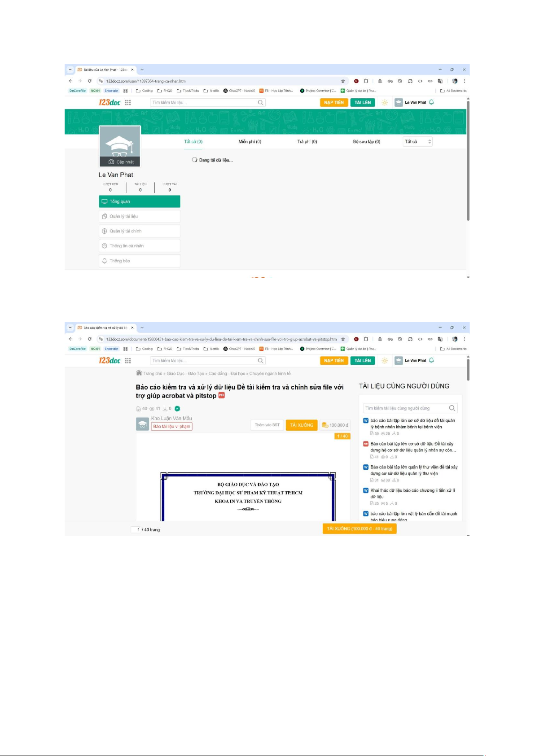Go back in the profile window browser

[x=70, y=81]
